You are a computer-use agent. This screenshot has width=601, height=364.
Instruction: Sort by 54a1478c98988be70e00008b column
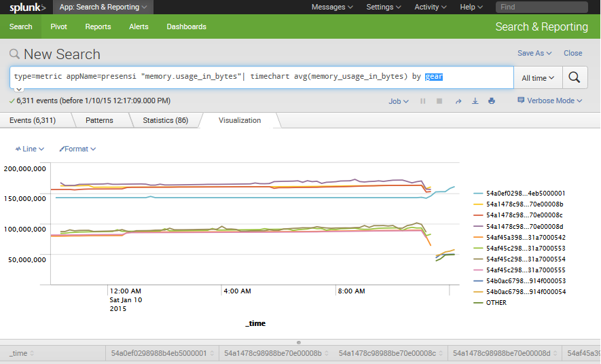click(276, 353)
